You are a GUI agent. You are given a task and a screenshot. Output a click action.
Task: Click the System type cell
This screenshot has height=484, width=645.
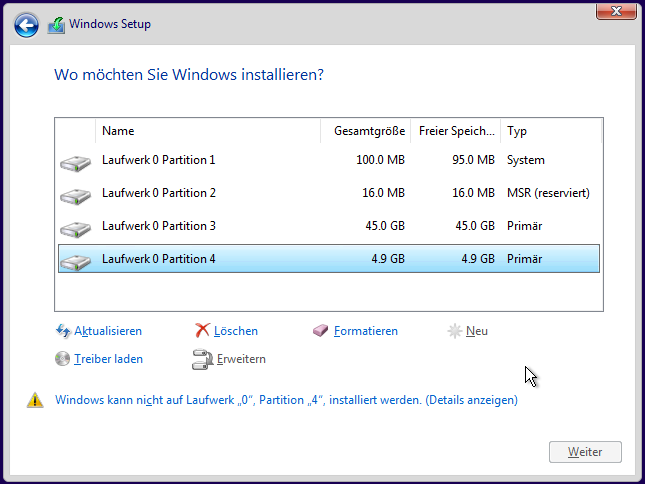526,160
